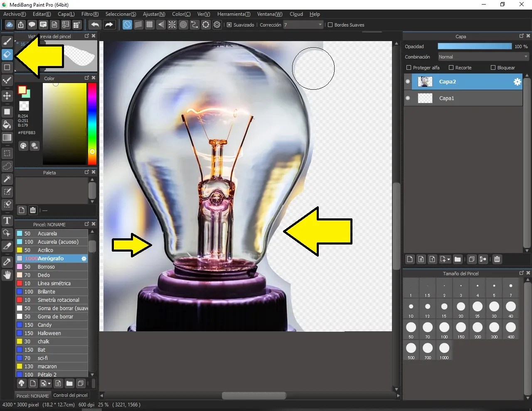Enable Proteger alfa checkbox
The width and height of the screenshot is (532, 411).
[x=409, y=67]
